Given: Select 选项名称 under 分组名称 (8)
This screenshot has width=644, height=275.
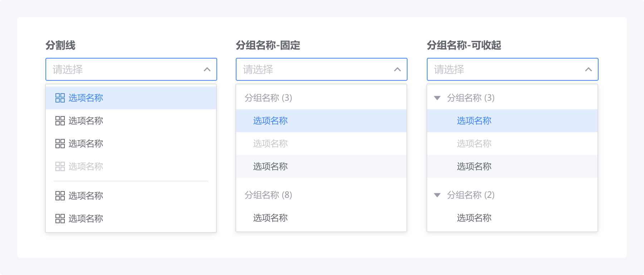Looking at the screenshot, I should tap(321, 218).
